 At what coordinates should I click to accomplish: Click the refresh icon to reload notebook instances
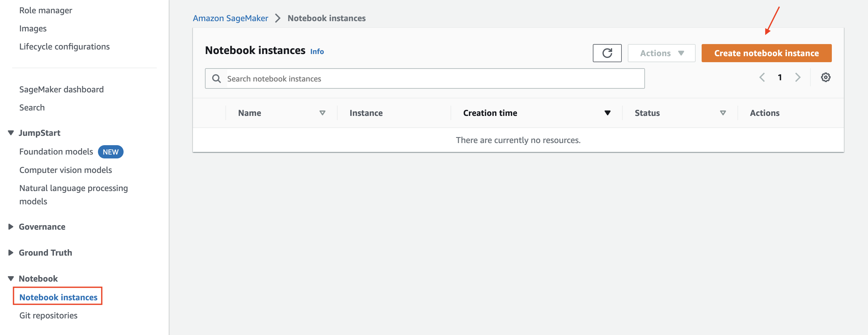point(607,53)
